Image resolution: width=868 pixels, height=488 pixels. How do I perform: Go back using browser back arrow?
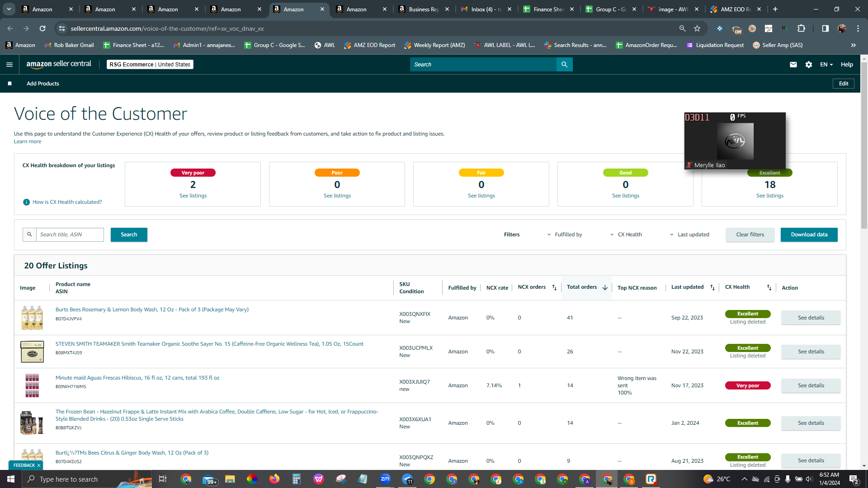pos(10,28)
